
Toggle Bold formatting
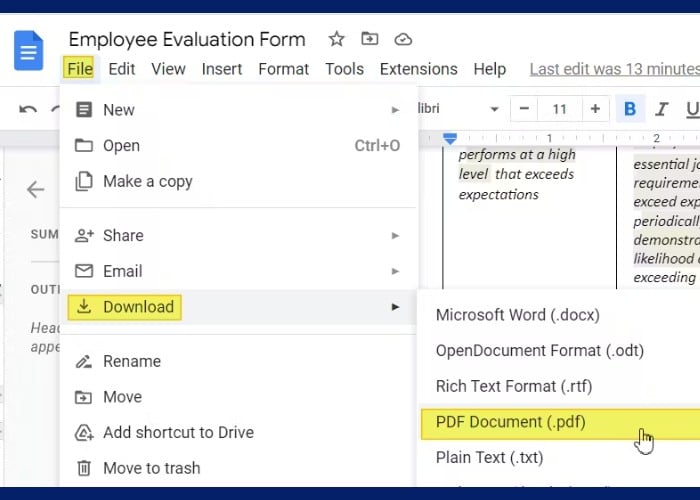630,108
